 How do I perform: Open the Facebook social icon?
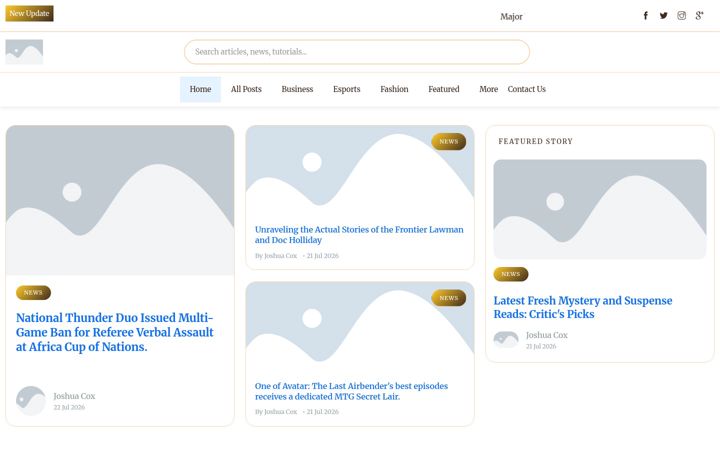coord(645,16)
